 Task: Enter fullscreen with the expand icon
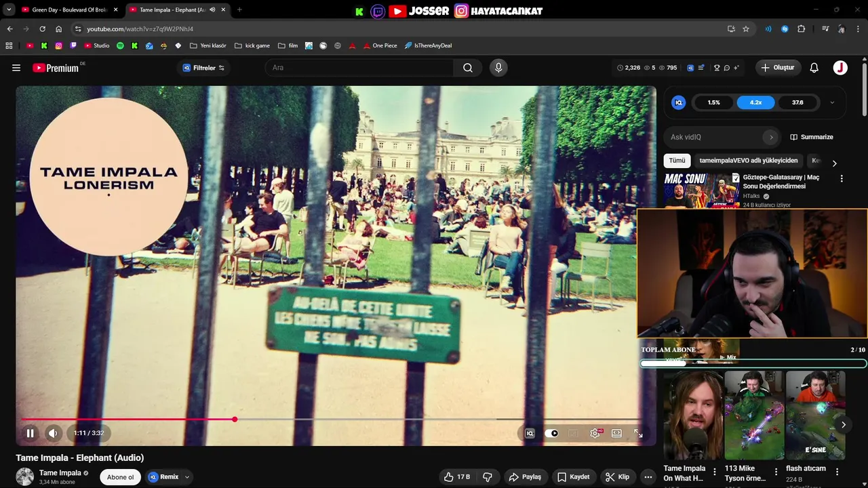pos(638,434)
